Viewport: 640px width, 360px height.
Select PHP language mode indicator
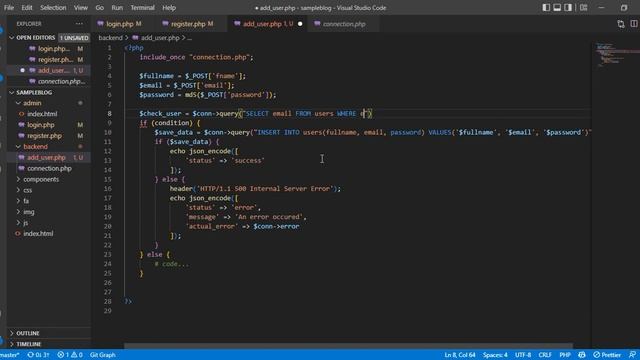click(565, 355)
